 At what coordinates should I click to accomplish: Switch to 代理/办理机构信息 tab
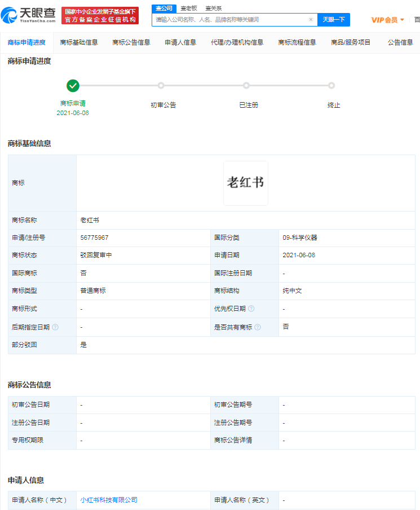click(237, 43)
